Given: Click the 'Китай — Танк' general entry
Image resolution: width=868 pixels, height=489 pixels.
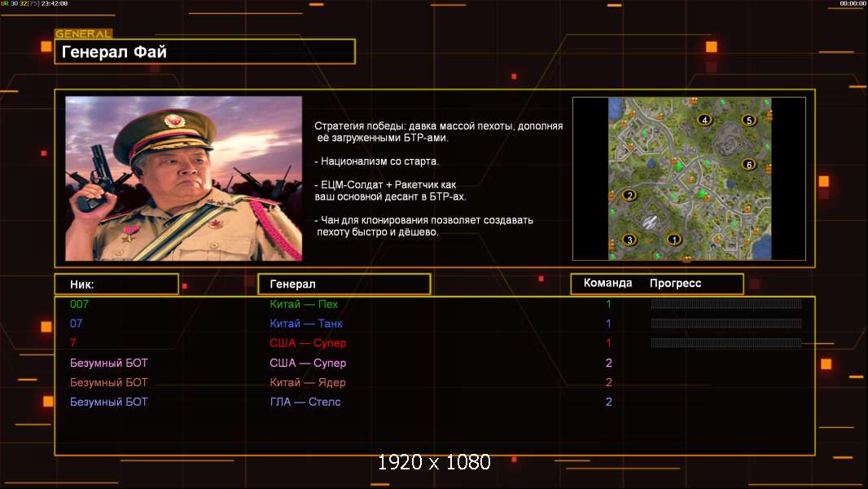Looking at the screenshot, I should click(x=305, y=324).
